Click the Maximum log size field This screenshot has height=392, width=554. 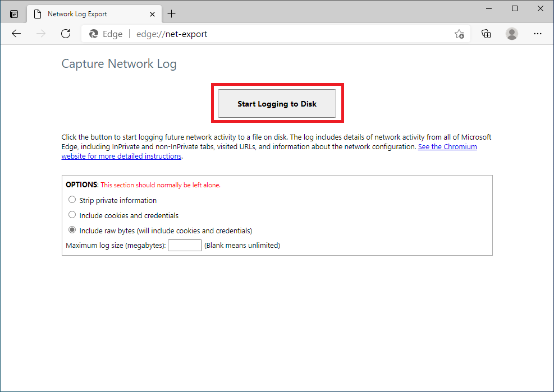(185, 245)
